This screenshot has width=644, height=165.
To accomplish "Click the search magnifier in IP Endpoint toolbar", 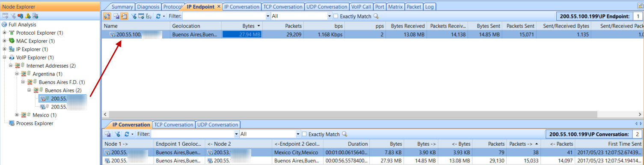I will (x=376, y=16).
